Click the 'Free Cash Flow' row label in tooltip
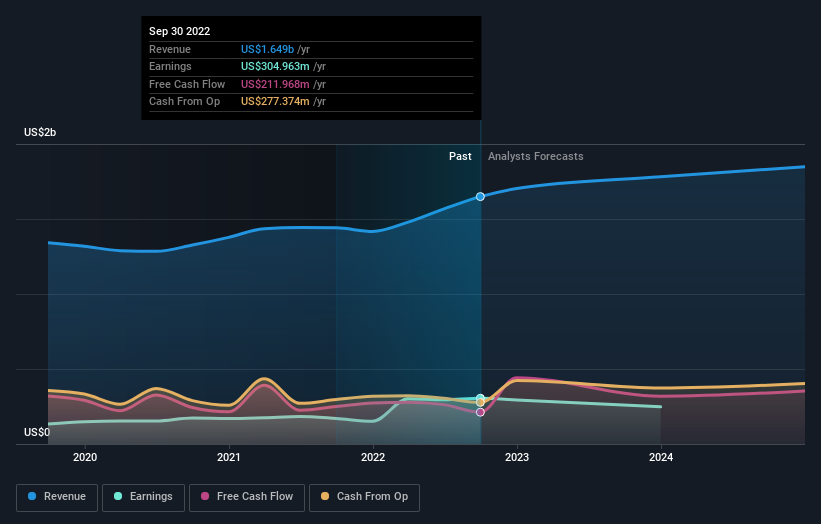821x524 pixels. pyautogui.click(x=187, y=84)
